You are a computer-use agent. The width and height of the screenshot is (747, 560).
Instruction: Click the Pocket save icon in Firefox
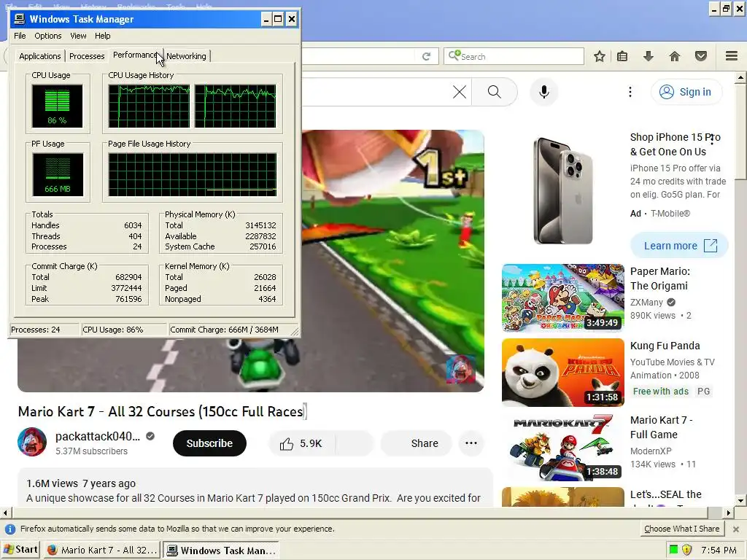click(x=701, y=56)
